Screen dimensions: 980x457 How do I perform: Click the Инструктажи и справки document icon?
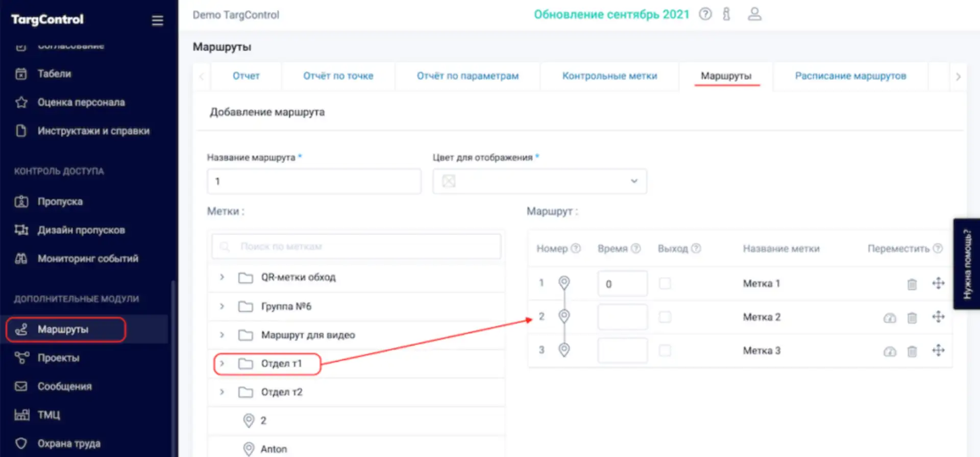click(21, 131)
